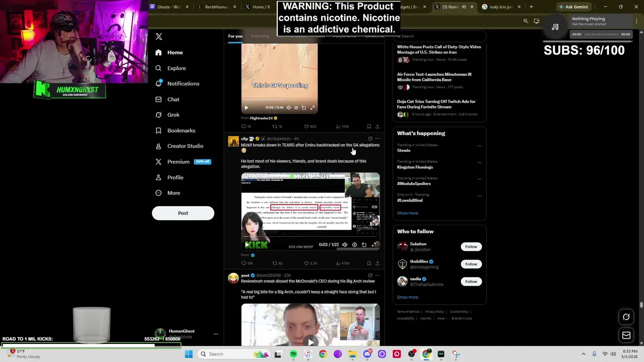The height and width of the screenshot is (362, 644).
Task: Follow thebillies account
Action: 471,264
